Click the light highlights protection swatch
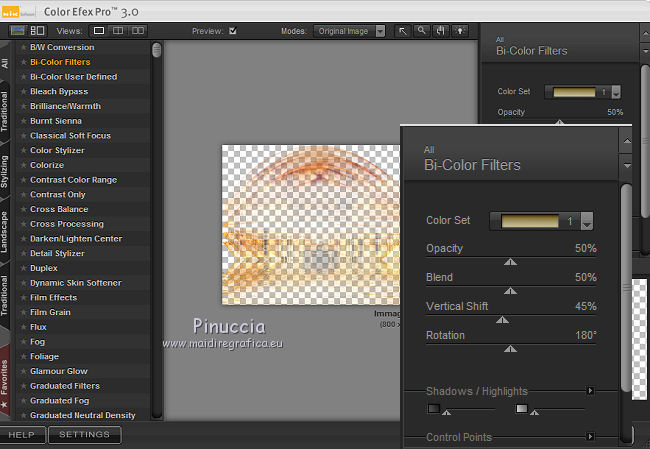Screen dimensions: 650x449 click(521, 409)
